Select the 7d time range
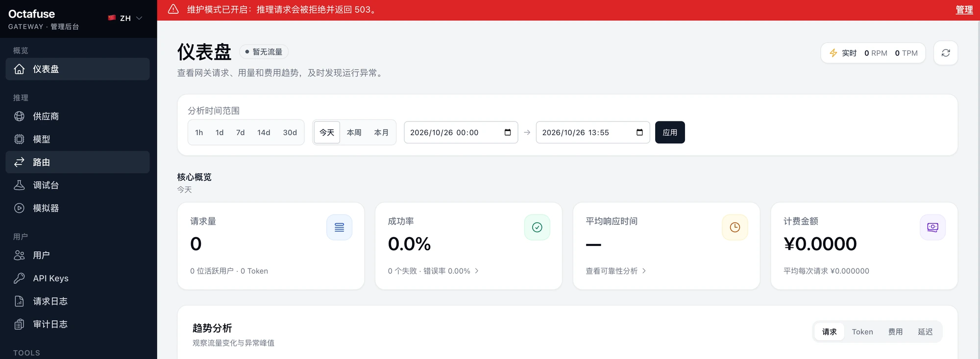The height and width of the screenshot is (359, 980). 240,133
